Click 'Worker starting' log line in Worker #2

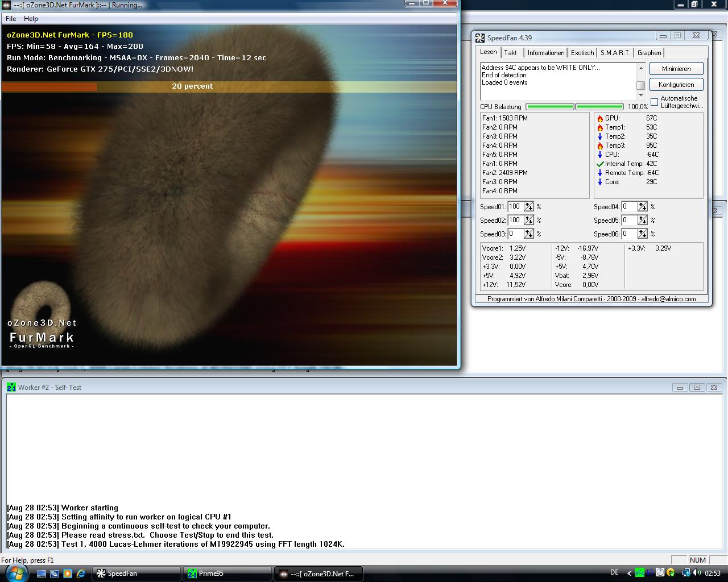(90, 508)
